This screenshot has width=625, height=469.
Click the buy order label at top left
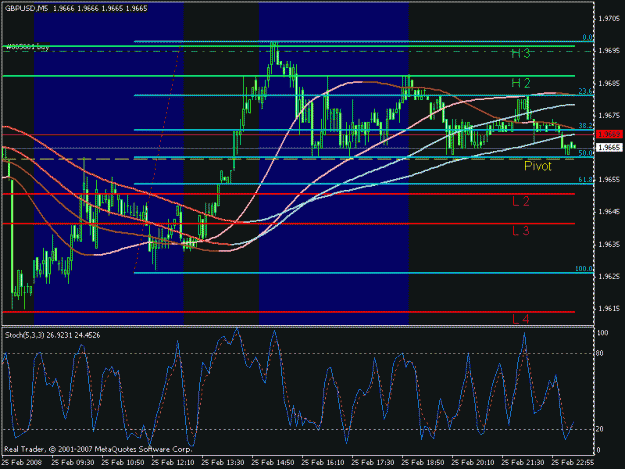[x=28, y=47]
